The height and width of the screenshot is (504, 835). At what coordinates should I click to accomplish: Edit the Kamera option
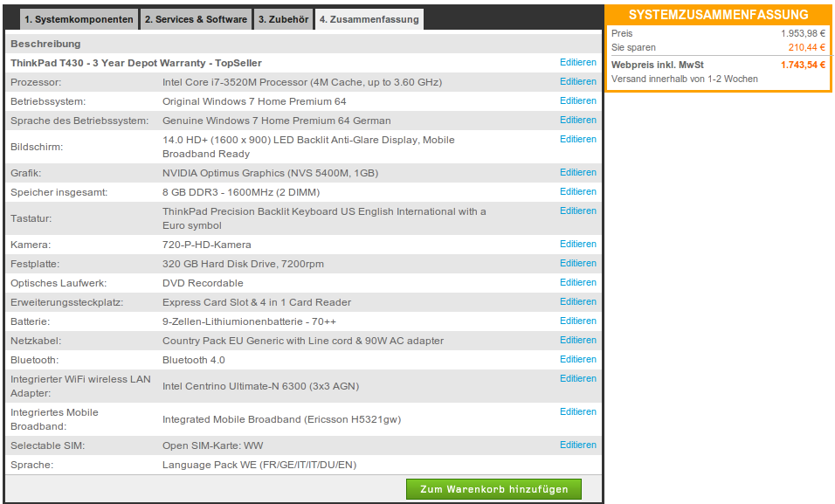(x=578, y=244)
